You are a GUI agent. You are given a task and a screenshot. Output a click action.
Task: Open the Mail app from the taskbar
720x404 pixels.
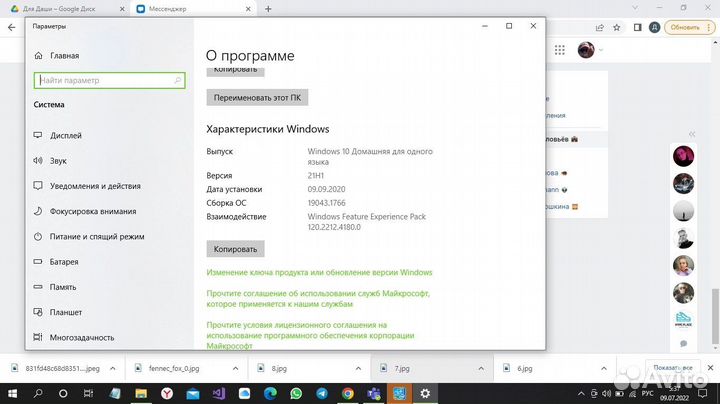tap(193, 393)
